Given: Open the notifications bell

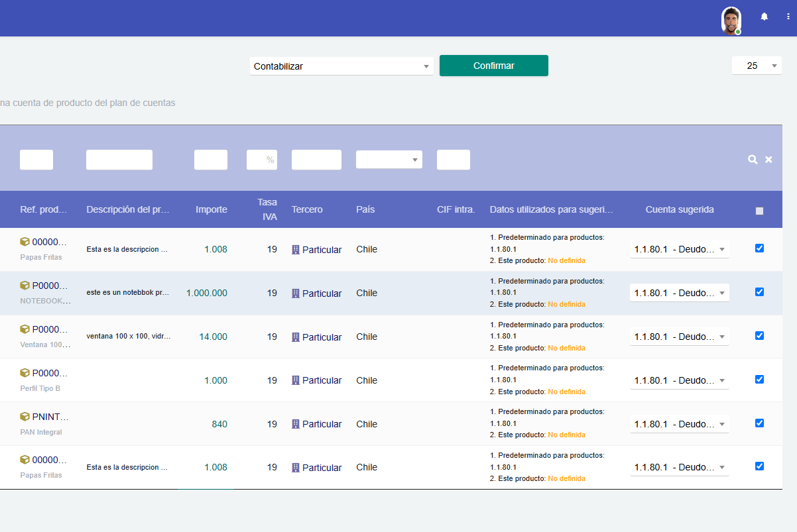Looking at the screenshot, I should pyautogui.click(x=764, y=16).
